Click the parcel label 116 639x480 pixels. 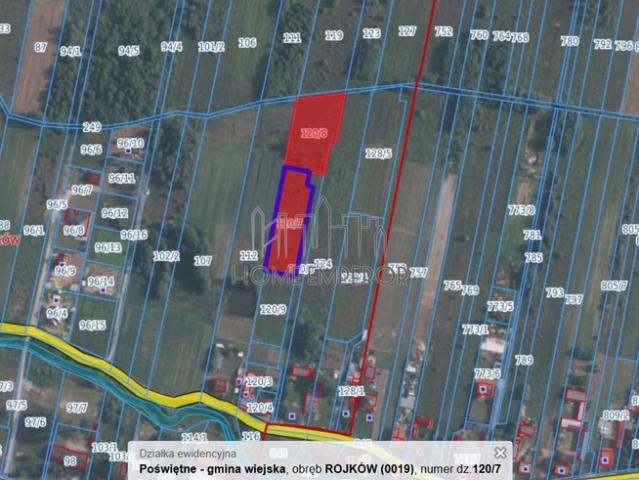(251, 436)
